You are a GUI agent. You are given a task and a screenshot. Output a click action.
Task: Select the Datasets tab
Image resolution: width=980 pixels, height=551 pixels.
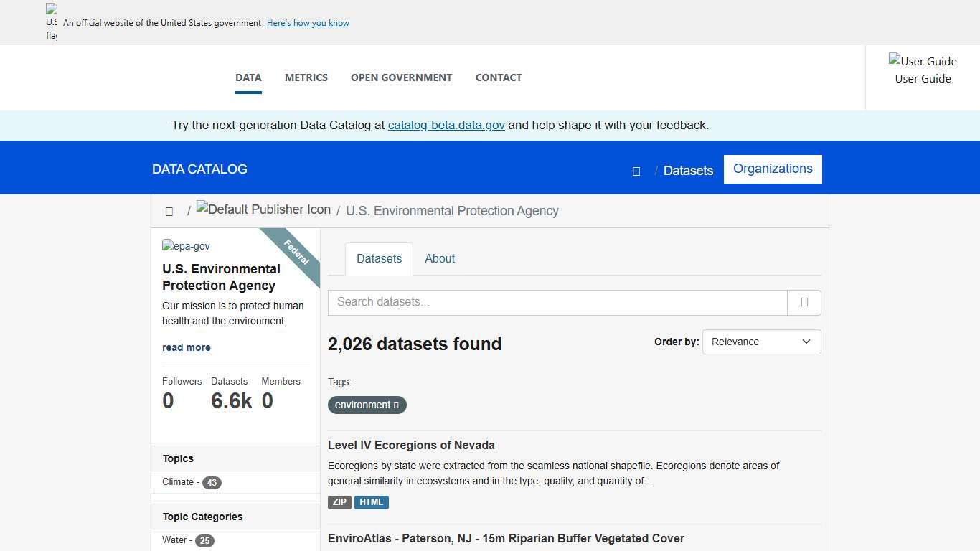point(379,258)
